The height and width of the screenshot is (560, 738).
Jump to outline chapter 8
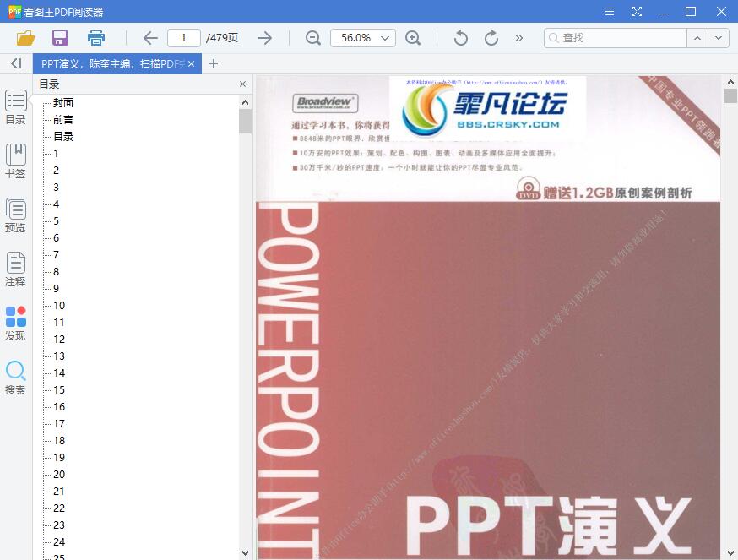(56, 272)
